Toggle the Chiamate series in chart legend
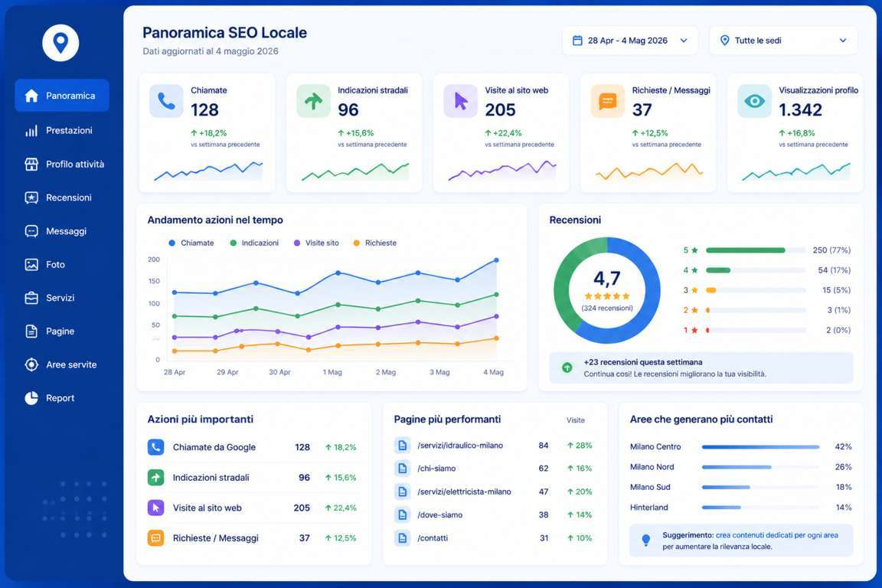Viewport: 882px width, 588px height. (191, 243)
